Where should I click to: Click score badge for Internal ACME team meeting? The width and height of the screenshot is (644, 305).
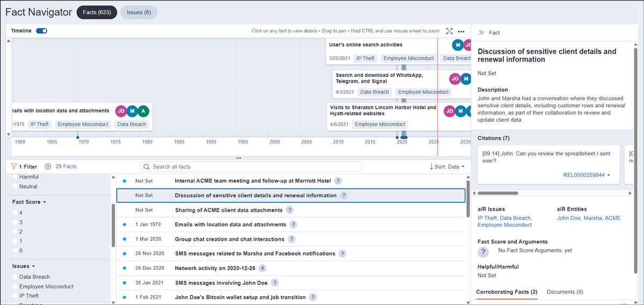338,181
